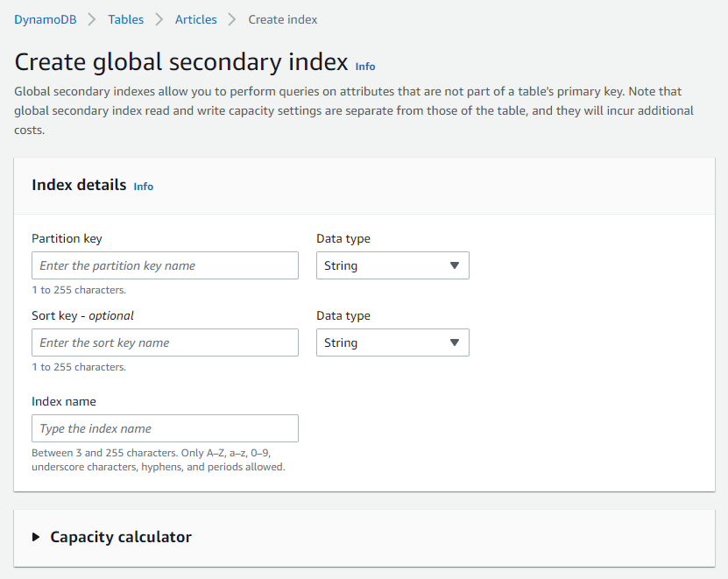Click the breadcrumb chevron after DynamoDB

[x=91, y=19]
